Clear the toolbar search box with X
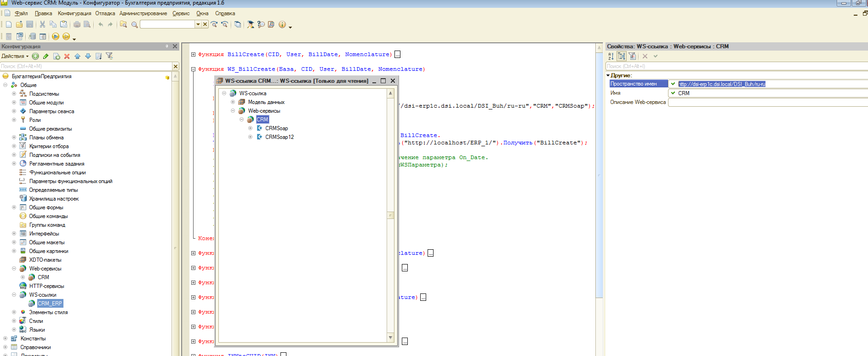 tap(205, 24)
